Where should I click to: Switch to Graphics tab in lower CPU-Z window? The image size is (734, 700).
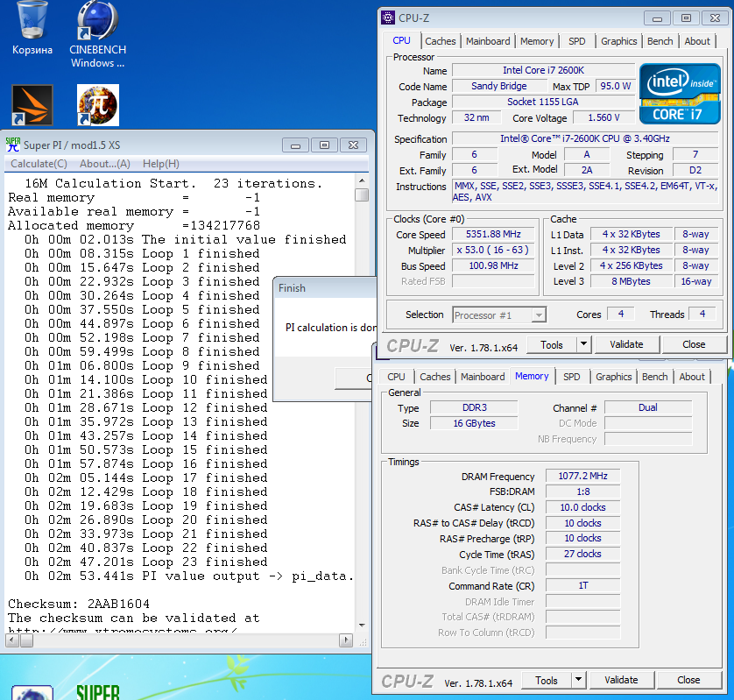tap(614, 377)
